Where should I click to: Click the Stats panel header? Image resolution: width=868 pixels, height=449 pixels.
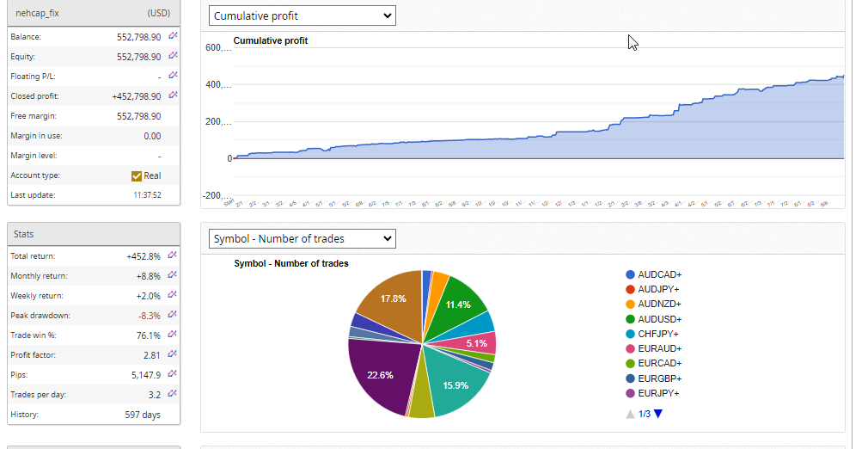point(94,233)
